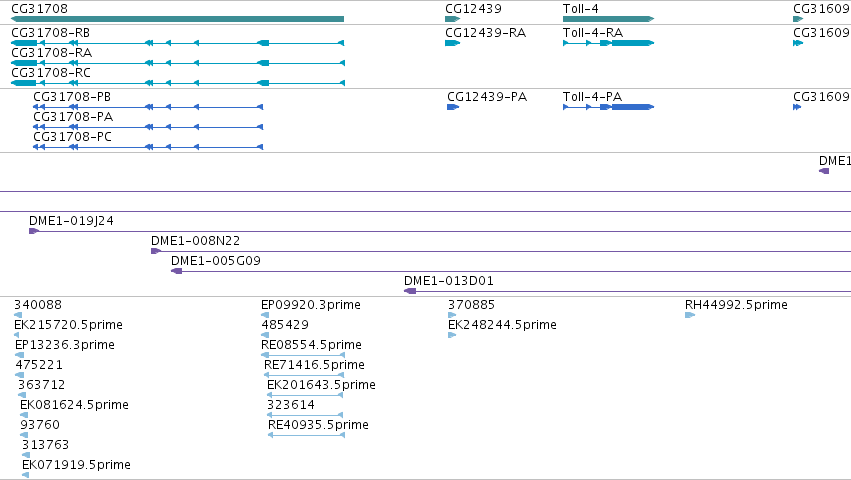The width and height of the screenshot is (851, 480).
Task: Click the DME1-019J24 clone label
Action: tap(71, 221)
